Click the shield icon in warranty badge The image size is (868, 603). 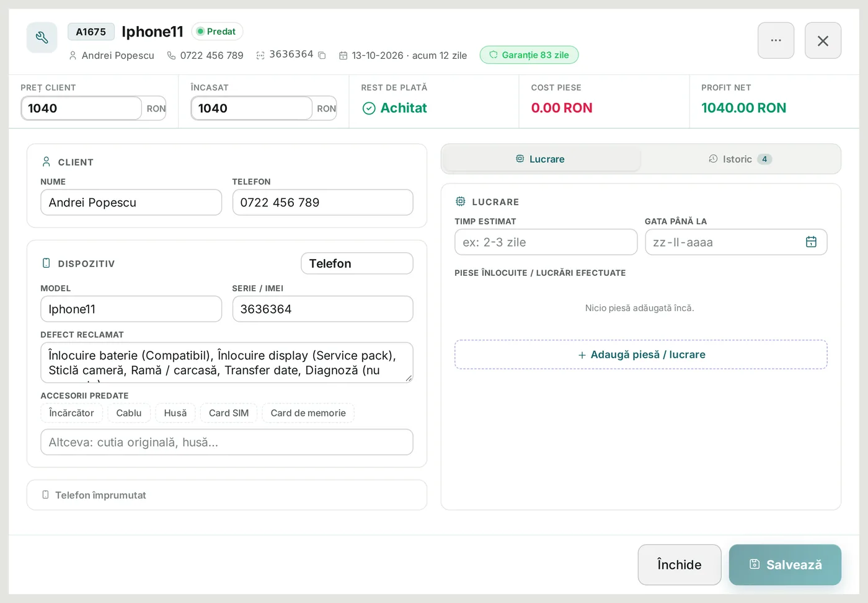494,55
